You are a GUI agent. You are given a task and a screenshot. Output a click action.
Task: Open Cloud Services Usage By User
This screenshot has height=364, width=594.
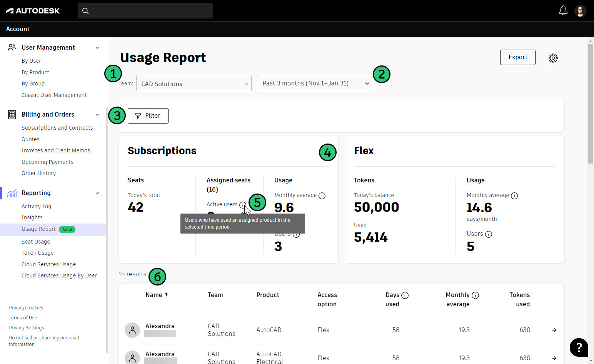[x=59, y=276]
